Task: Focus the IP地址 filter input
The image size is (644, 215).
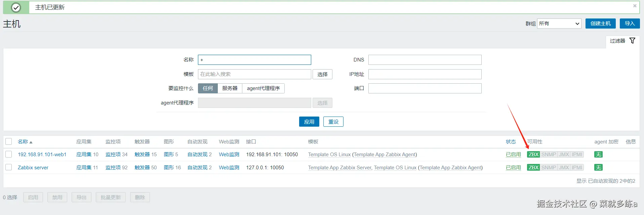Action: coord(425,74)
